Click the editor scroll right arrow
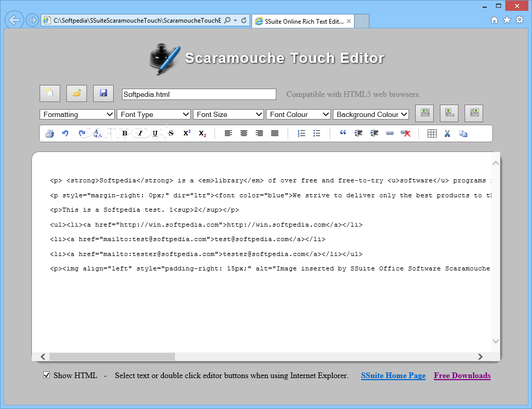The height and width of the screenshot is (409, 532). coord(480,356)
